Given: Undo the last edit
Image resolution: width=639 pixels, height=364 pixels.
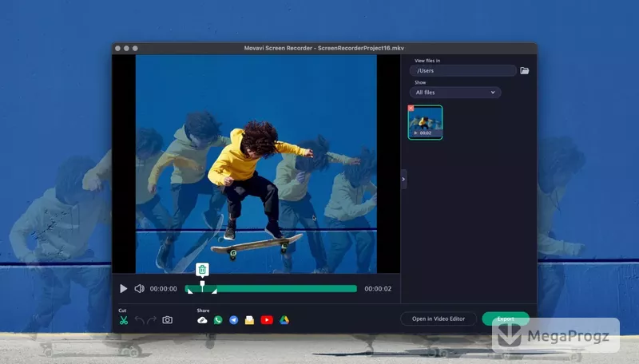Looking at the screenshot, I should (139, 320).
